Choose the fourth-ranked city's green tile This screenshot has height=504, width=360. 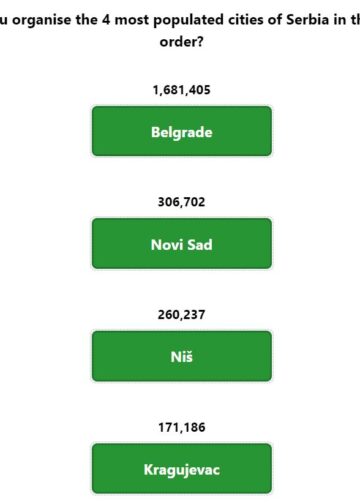[182, 468]
